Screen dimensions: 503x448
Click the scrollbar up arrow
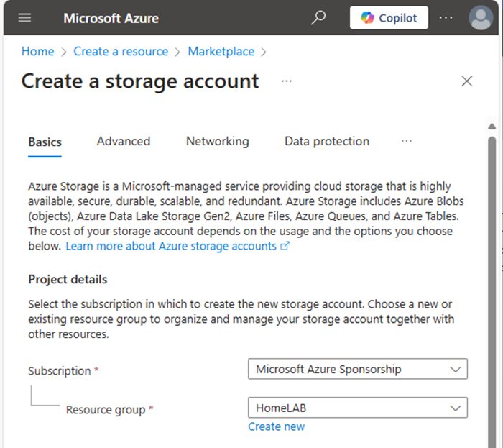pos(492,126)
